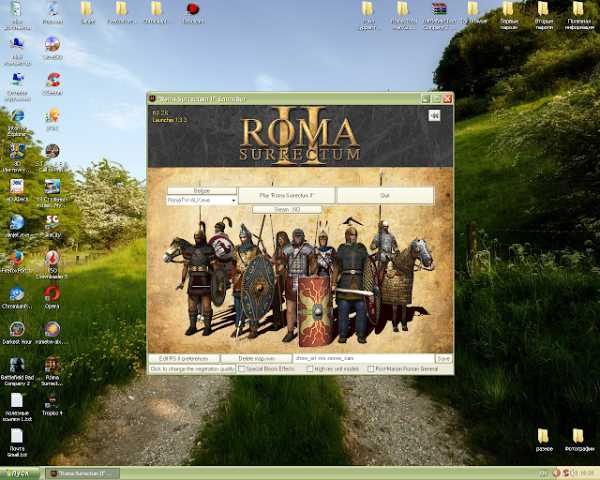
Task: Click the Delete map.rwm button
Action: (256, 359)
